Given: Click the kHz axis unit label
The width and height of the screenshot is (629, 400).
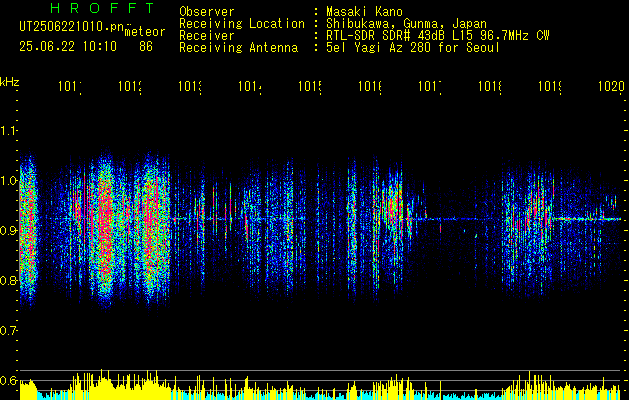Looking at the screenshot, I should [x=9, y=82].
